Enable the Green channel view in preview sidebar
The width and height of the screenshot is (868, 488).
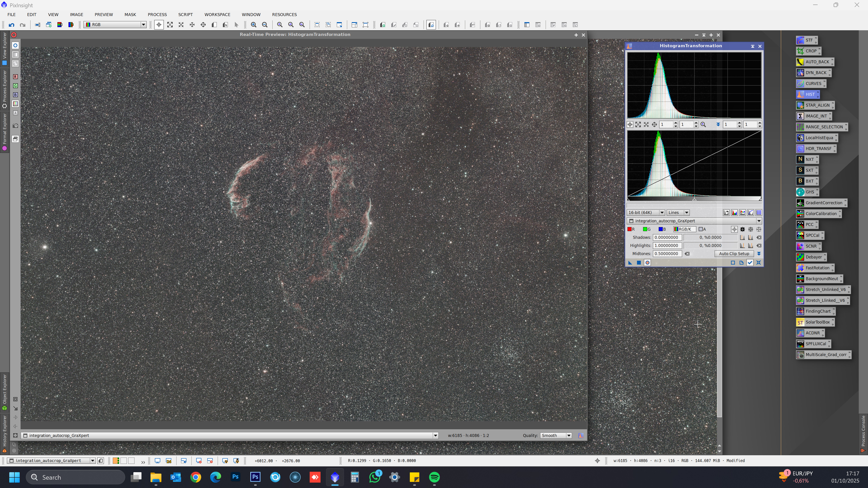(15, 86)
